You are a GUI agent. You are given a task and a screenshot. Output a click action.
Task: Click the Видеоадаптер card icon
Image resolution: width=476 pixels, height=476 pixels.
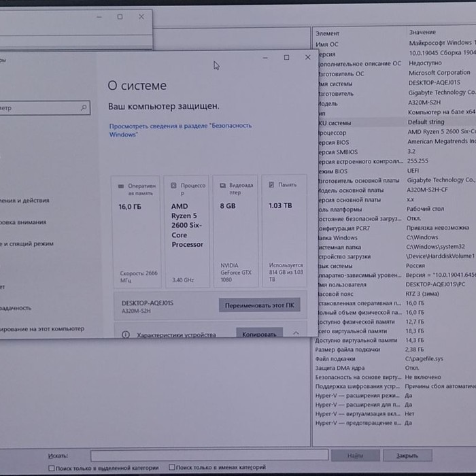pos(222,185)
